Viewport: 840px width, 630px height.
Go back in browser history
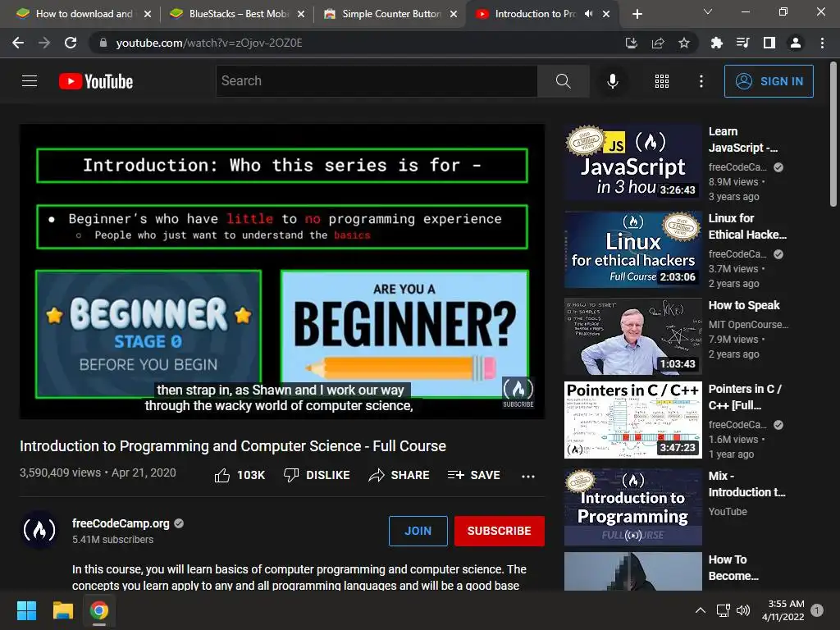[18, 43]
